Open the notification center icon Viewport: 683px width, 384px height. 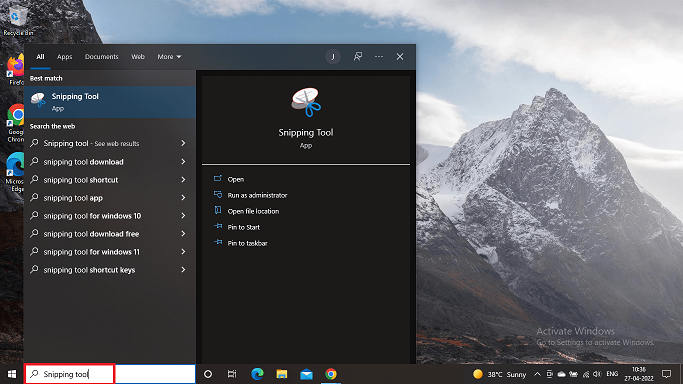[x=666, y=374]
